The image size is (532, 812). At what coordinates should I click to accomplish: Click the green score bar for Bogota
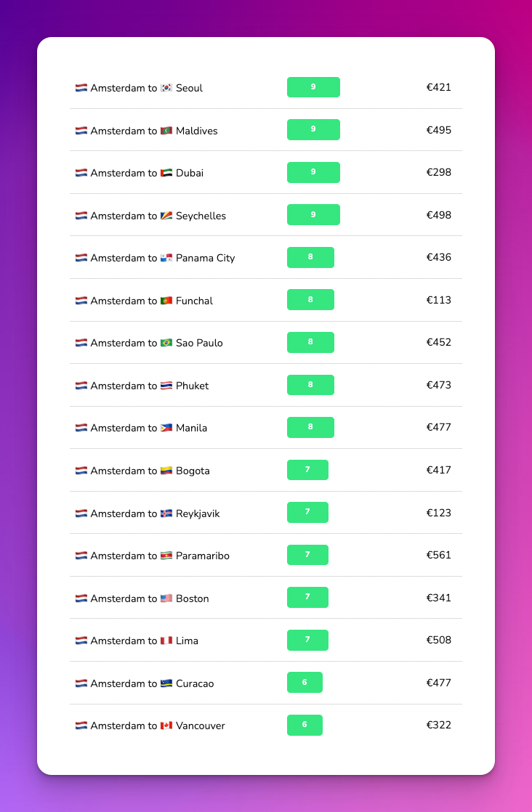coord(307,470)
